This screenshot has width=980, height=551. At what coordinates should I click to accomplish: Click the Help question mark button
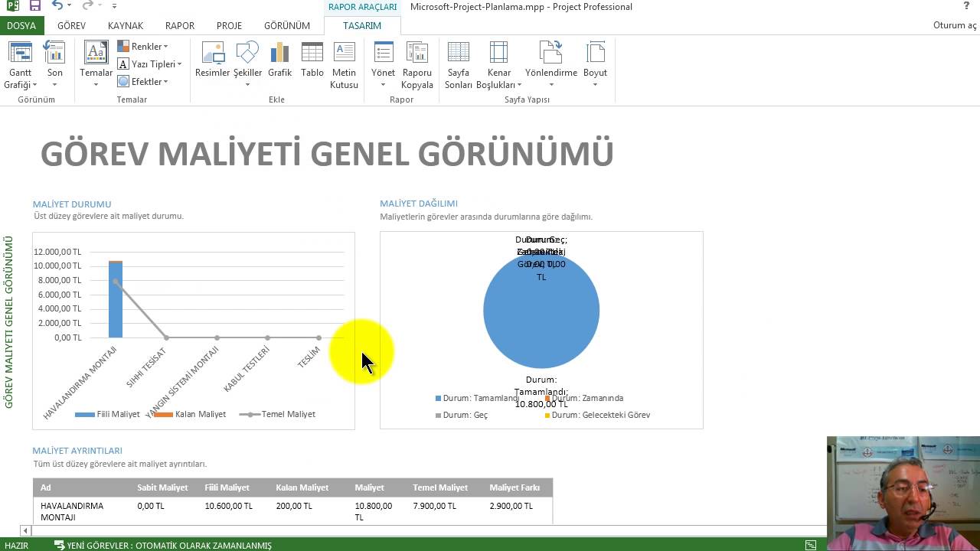[967, 6]
